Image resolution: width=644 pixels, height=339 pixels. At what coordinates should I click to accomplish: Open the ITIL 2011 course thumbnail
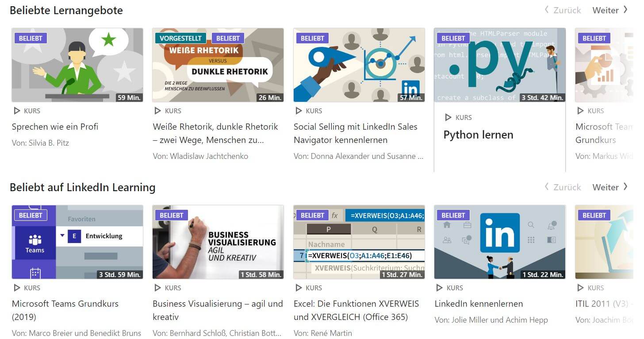(x=604, y=242)
